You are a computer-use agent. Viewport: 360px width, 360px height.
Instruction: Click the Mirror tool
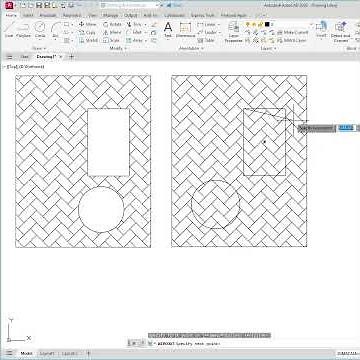(112, 32)
